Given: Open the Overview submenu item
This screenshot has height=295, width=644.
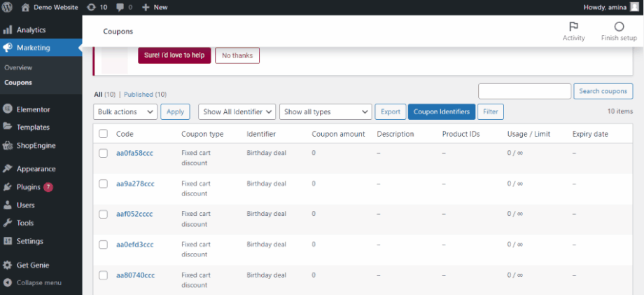Looking at the screenshot, I should [18, 67].
